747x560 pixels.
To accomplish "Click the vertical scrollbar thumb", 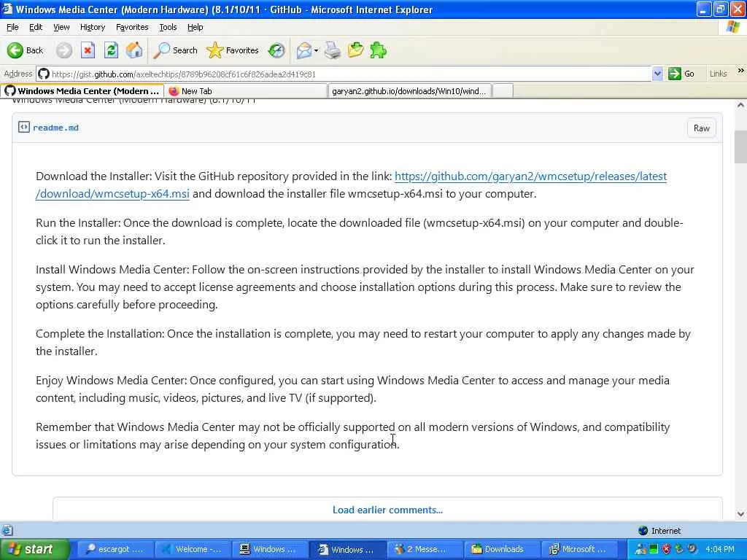I will pos(740,147).
